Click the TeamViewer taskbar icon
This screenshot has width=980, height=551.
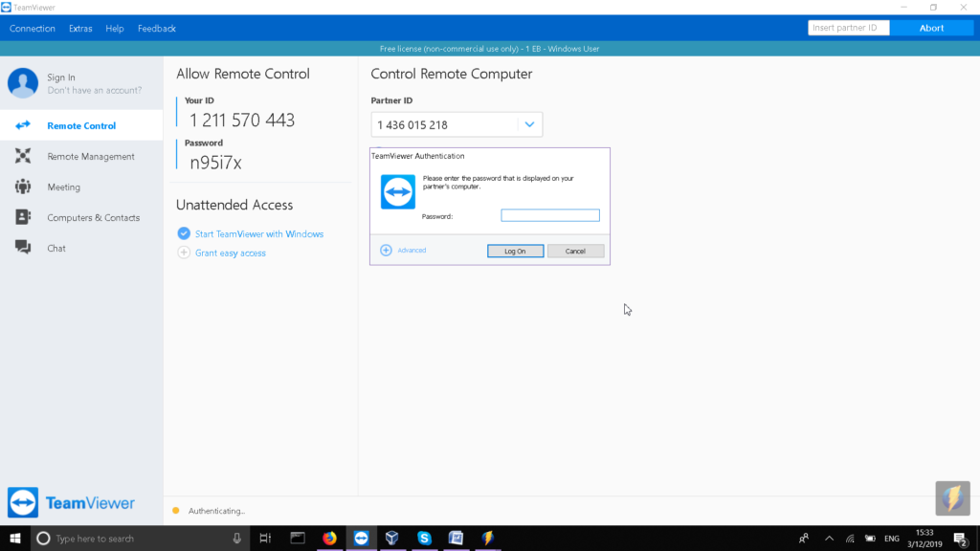[361, 538]
